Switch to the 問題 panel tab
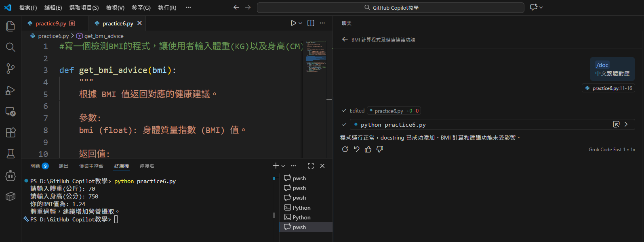 (40, 166)
